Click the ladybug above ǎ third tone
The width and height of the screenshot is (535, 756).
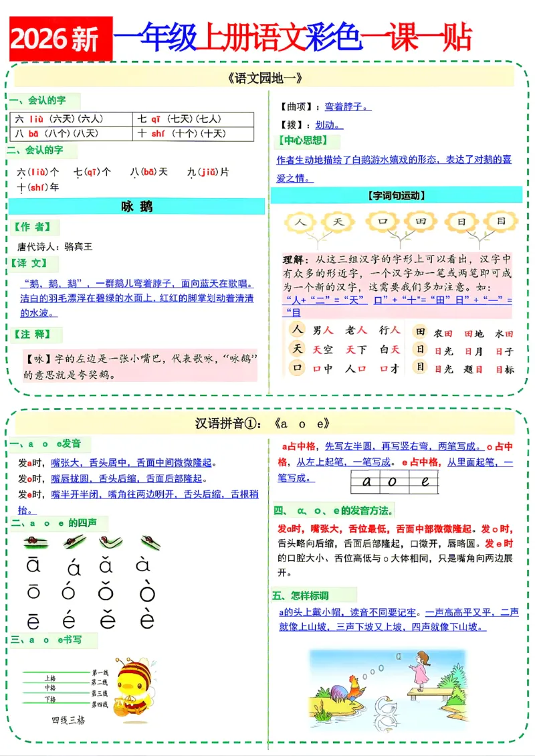point(110,541)
